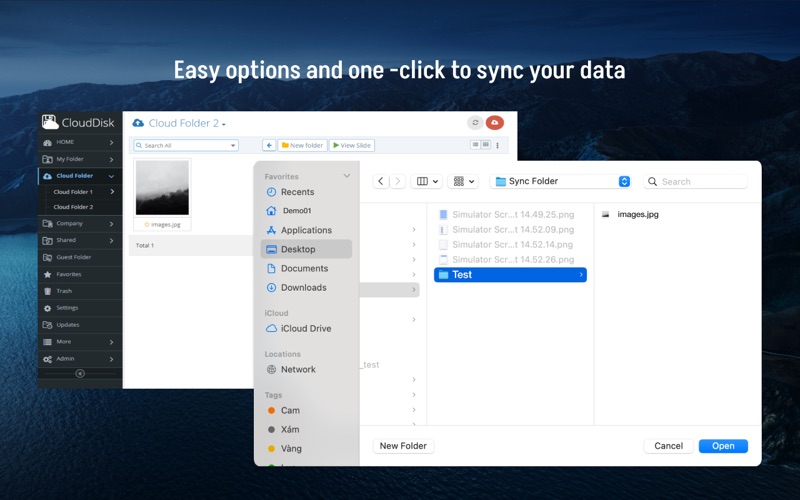Select the Test folder row

pos(510,274)
